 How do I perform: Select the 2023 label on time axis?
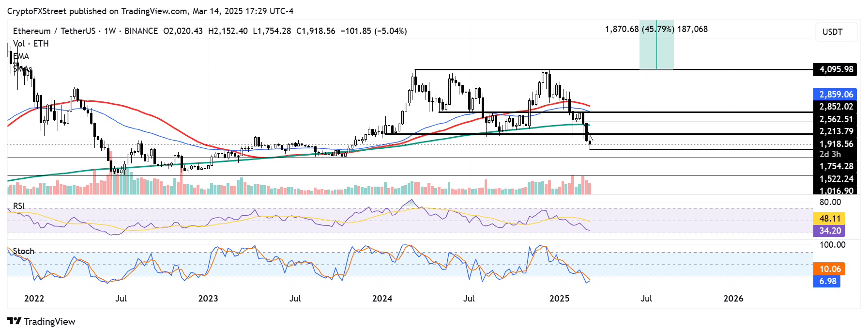[208, 299]
